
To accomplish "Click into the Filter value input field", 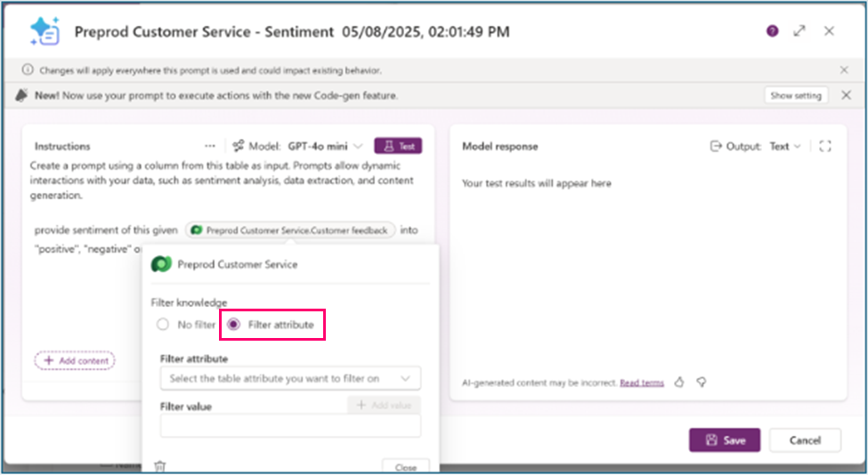I will tap(290, 426).
